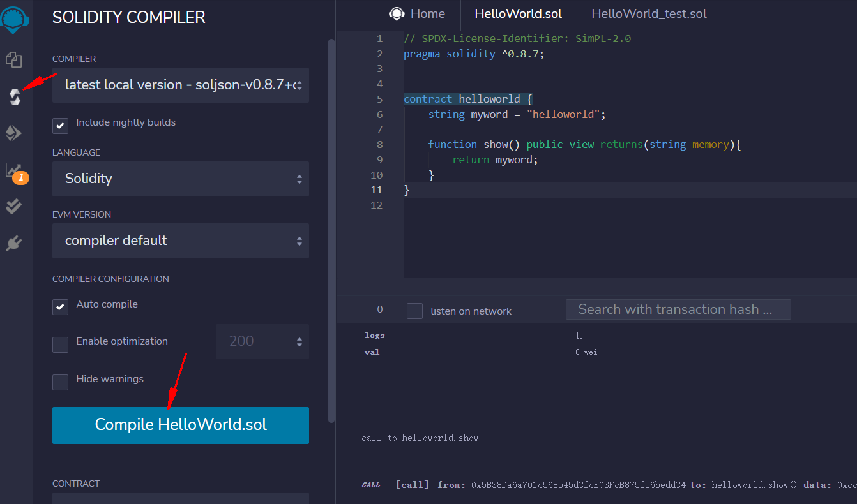The image size is (857, 504).
Task: Switch to the HelloWorld_test.sol tab
Action: [649, 13]
